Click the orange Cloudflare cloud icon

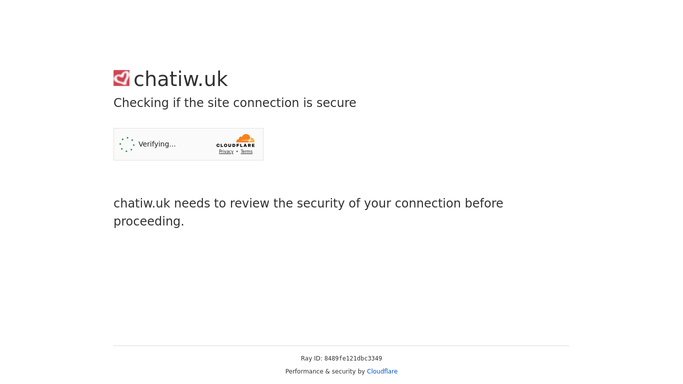245,138
